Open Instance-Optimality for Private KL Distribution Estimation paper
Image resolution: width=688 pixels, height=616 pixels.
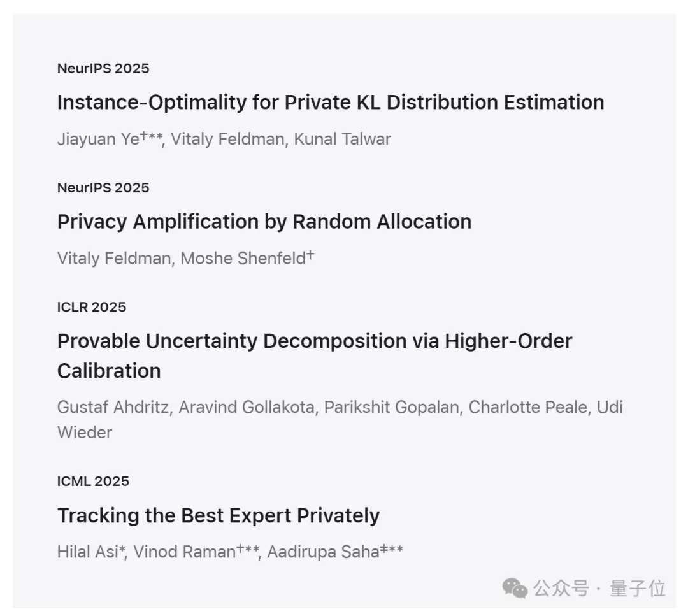point(331,103)
